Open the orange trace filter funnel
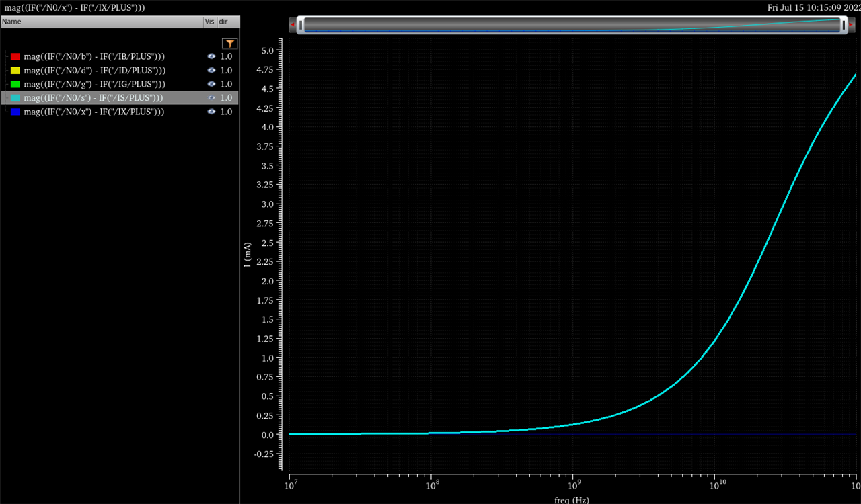This screenshot has height=504, width=861. [x=230, y=44]
